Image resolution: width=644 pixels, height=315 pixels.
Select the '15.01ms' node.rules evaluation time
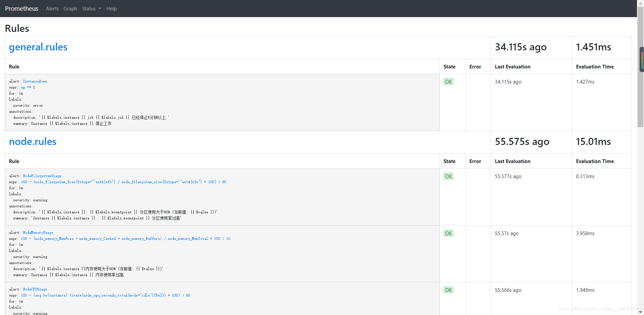click(x=593, y=142)
